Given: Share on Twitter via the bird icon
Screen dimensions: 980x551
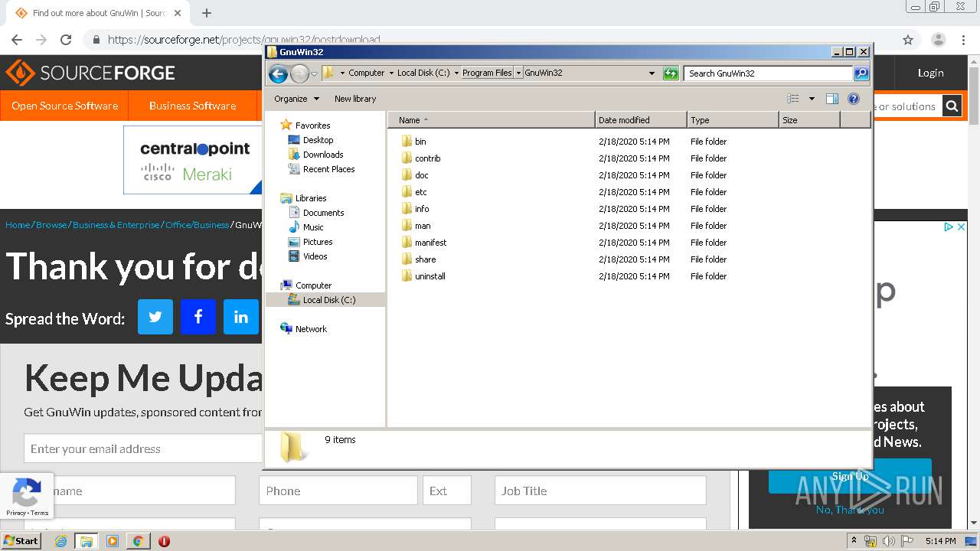Looking at the screenshot, I should (x=155, y=317).
